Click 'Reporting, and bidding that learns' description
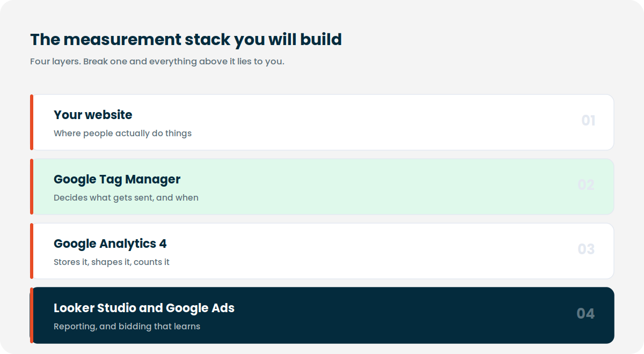 click(127, 326)
